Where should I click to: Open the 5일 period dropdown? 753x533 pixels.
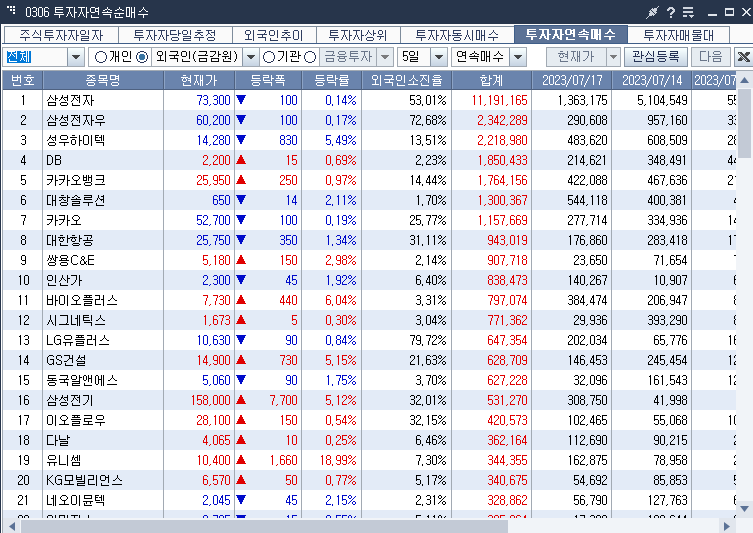[439, 57]
